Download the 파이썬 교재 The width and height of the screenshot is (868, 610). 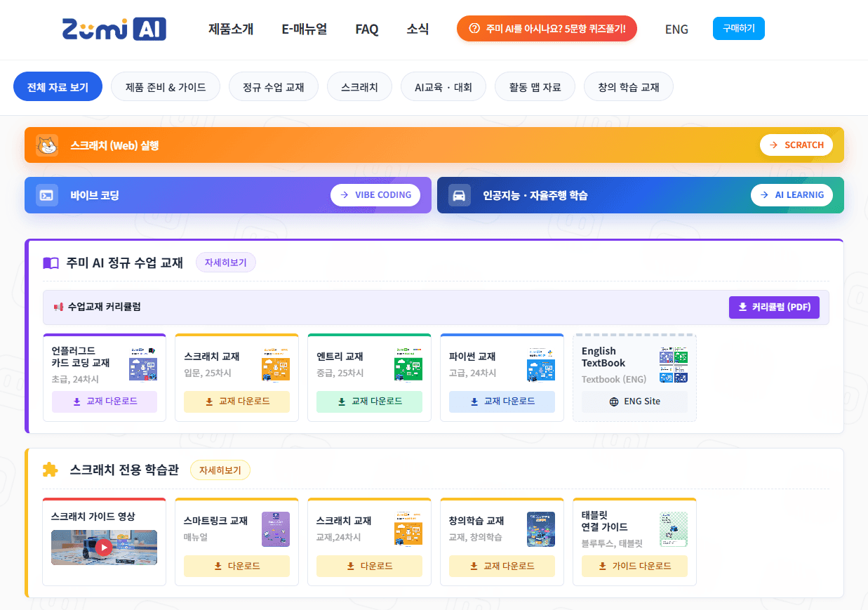pos(502,402)
